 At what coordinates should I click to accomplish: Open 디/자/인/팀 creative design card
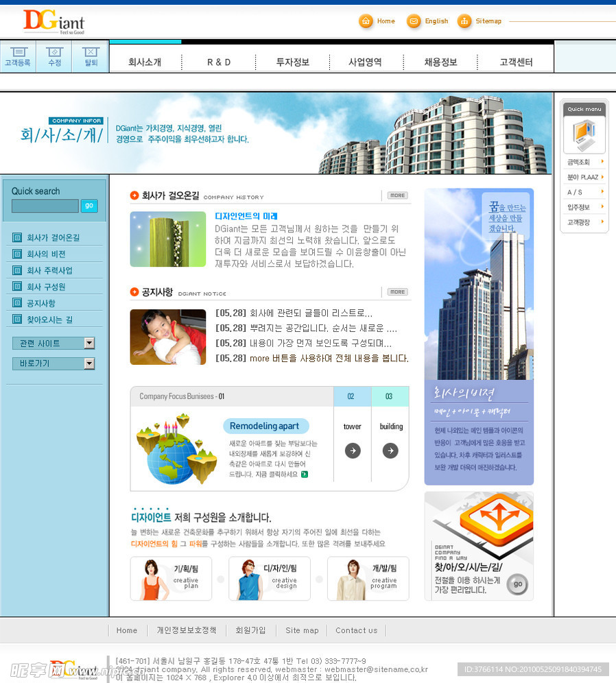269,579
